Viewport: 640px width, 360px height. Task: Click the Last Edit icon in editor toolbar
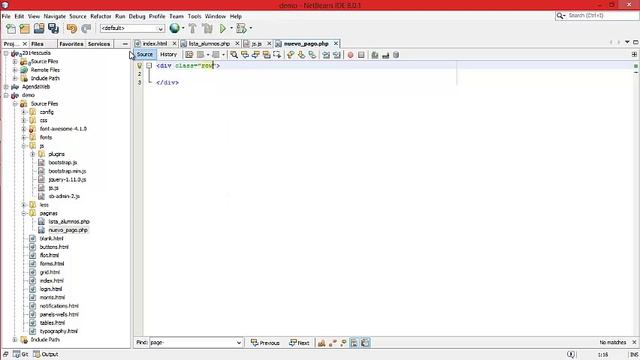point(189,55)
